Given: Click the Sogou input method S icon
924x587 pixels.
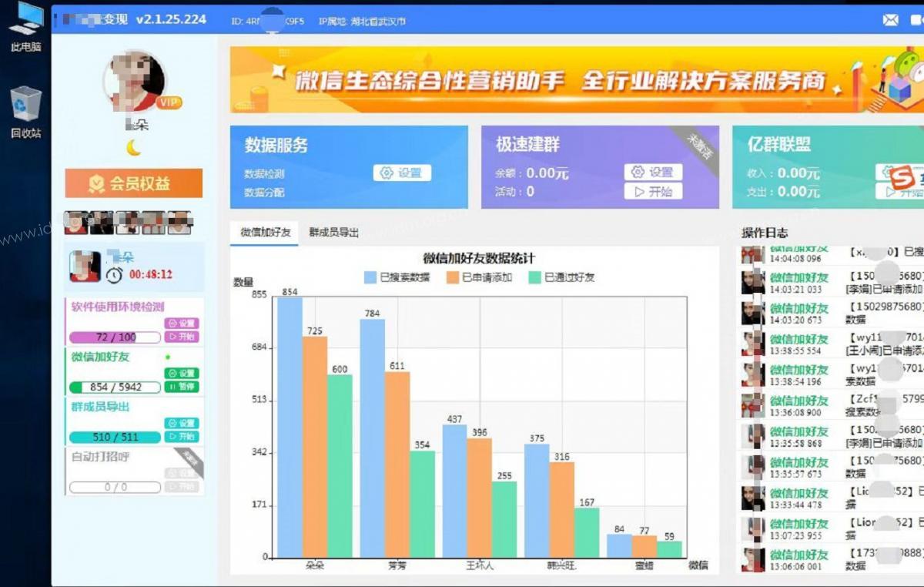Looking at the screenshot, I should pyautogui.click(x=902, y=178).
